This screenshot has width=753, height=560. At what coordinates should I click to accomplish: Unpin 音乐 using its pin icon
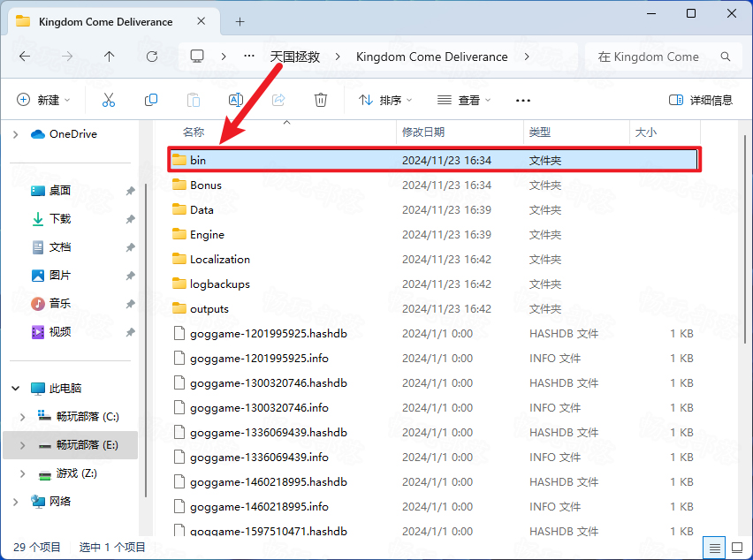point(130,304)
